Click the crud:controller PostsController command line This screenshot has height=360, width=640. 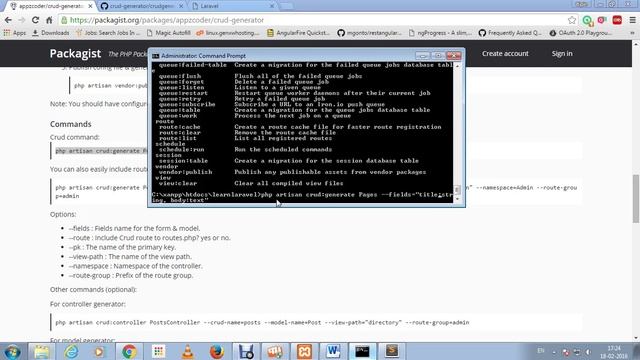point(262,322)
